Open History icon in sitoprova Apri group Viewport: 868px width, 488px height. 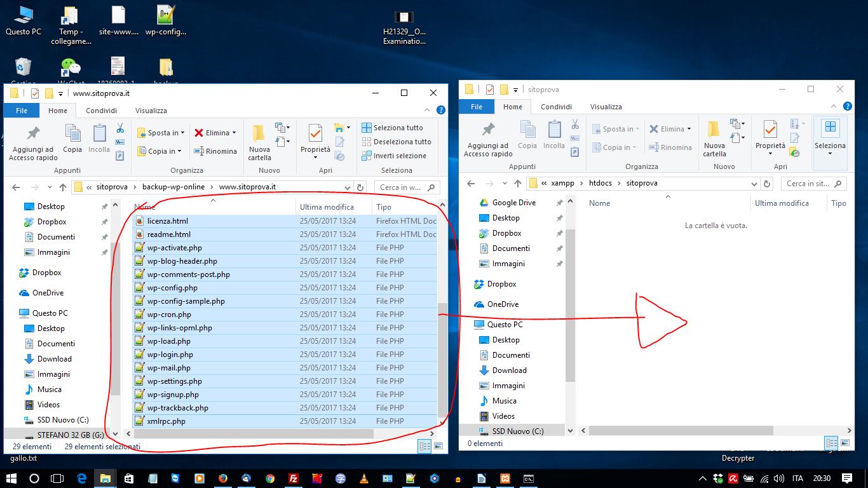coord(795,152)
